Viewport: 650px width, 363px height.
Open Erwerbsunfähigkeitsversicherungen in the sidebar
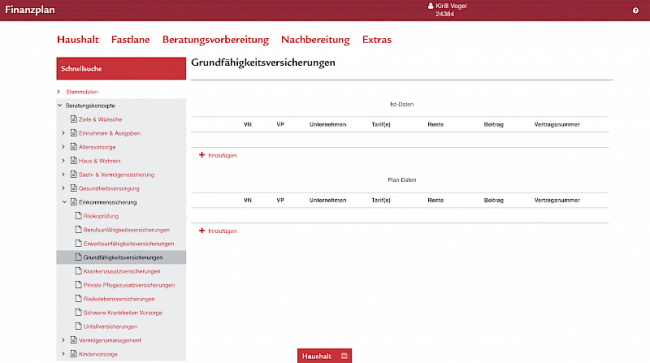[x=129, y=244]
